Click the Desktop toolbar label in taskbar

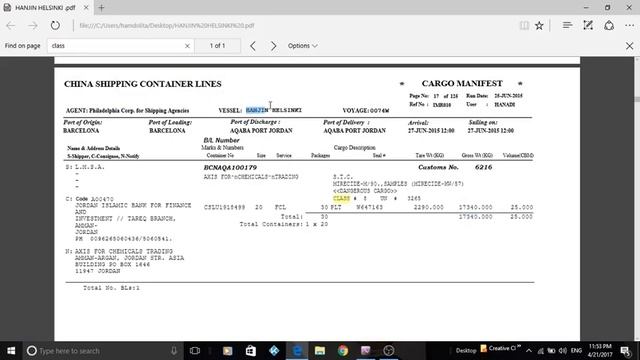[466, 351]
